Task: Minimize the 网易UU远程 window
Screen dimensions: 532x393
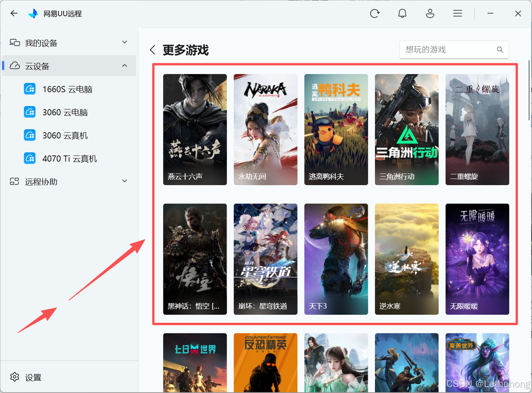Action: click(x=490, y=14)
